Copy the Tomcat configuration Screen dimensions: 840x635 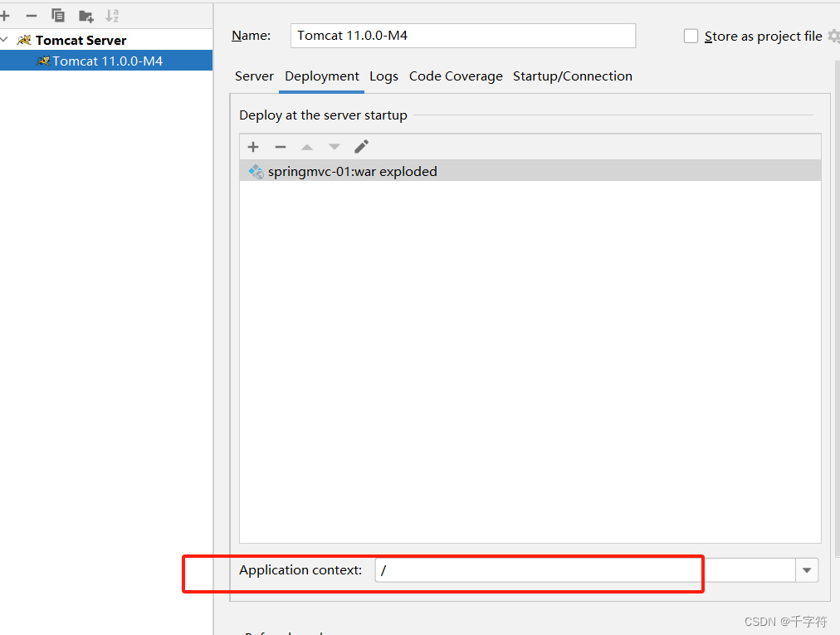[x=57, y=15]
